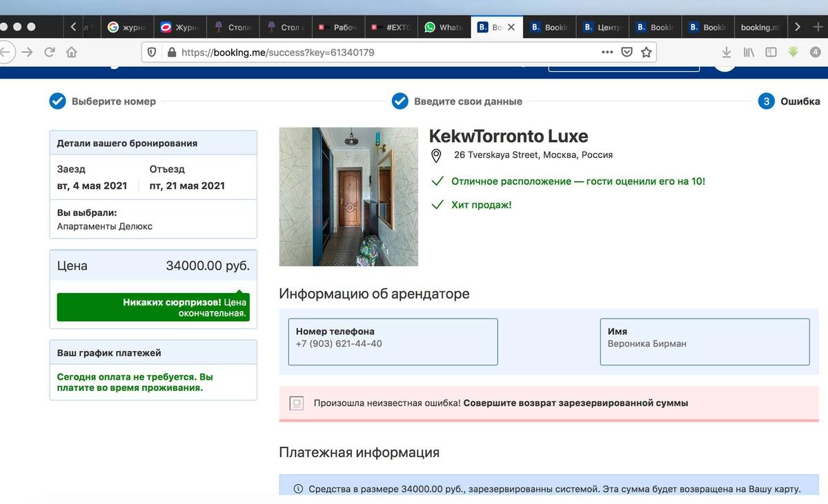Image resolution: width=828 pixels, height=504 pixels.
Task: Close the active Booking tab
Action: pos(511,27)
